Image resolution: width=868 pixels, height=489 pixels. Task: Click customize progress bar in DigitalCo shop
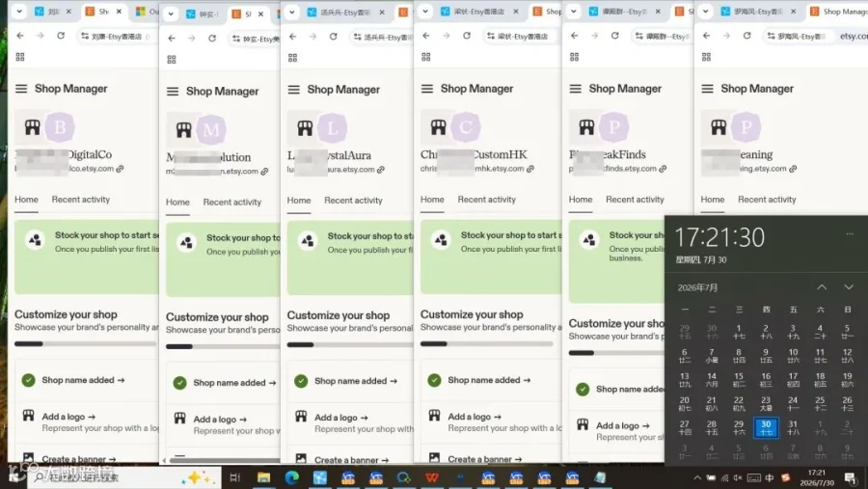point(86,344)
